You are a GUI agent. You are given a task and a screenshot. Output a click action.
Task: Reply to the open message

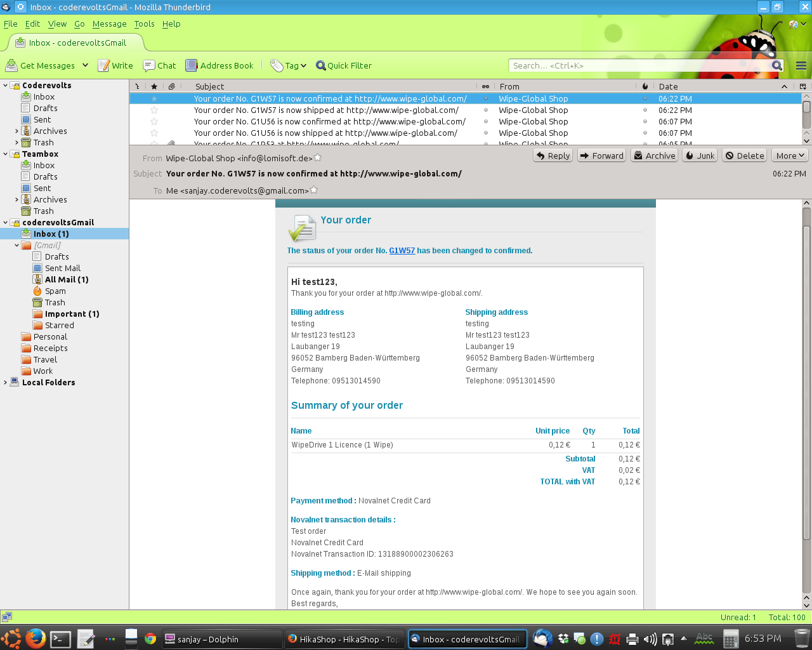(553, 156)
